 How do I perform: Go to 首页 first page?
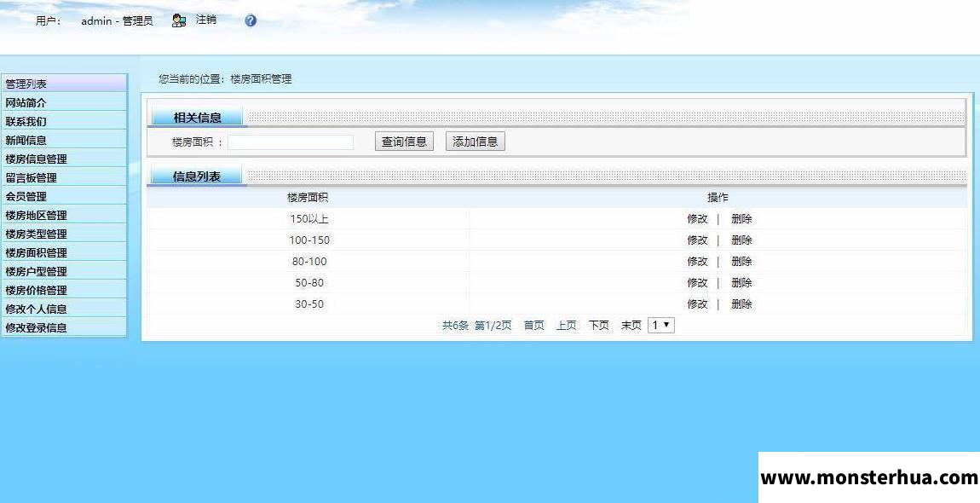533,326
